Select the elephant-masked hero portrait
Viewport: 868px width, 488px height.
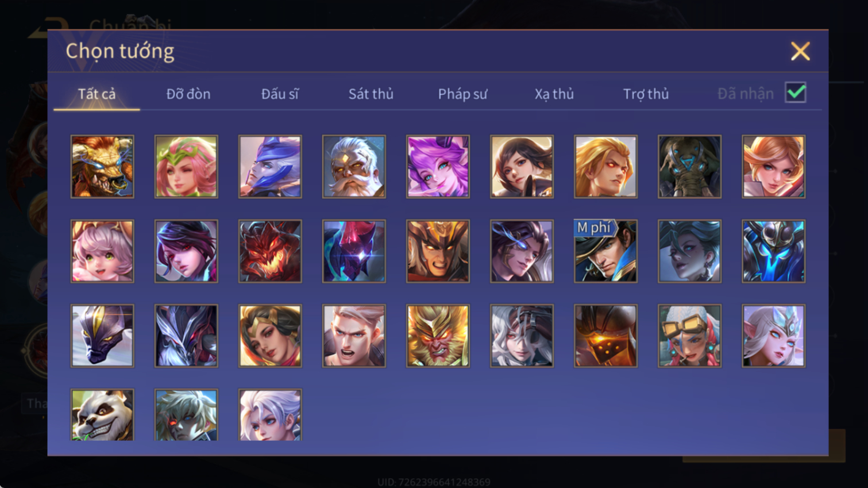(689, 167)
